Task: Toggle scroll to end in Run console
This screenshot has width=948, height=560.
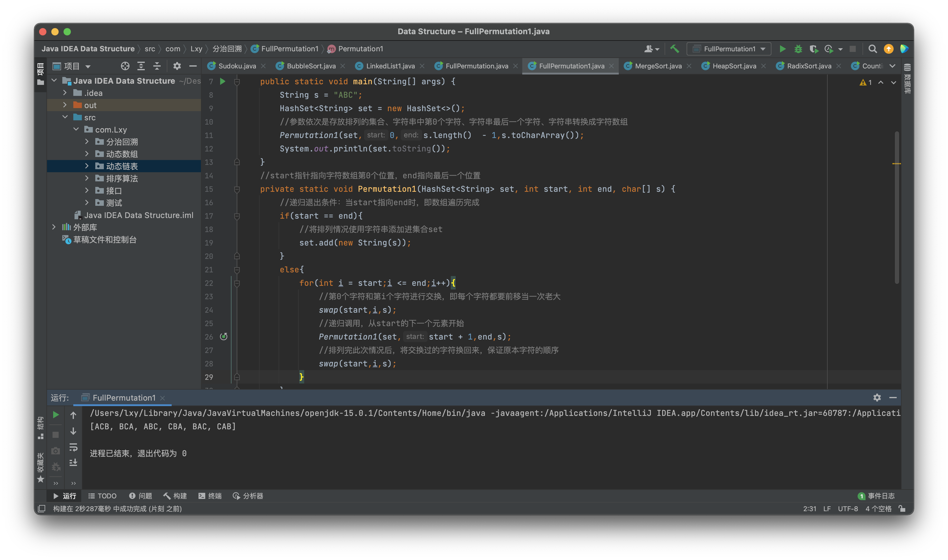Action: (73, 463)
